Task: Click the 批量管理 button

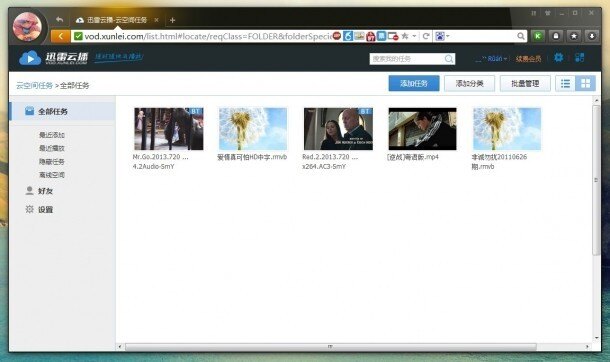Action: pos(525,83)
